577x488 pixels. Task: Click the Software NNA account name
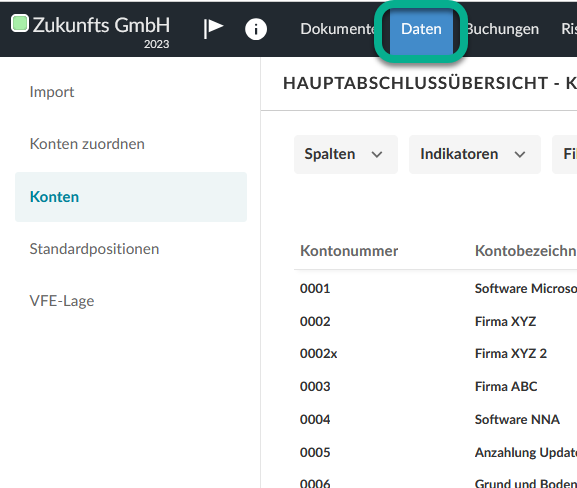(517, 420)
